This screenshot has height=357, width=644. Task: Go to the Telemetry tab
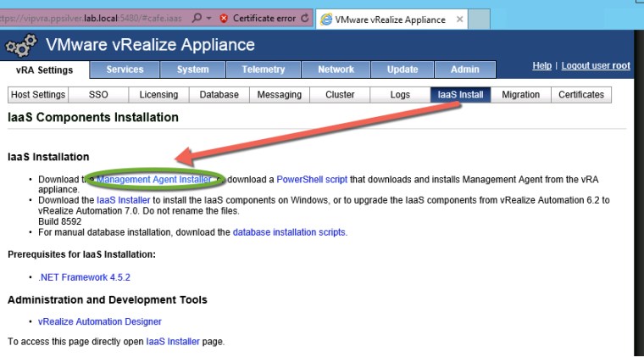[264, 70]
